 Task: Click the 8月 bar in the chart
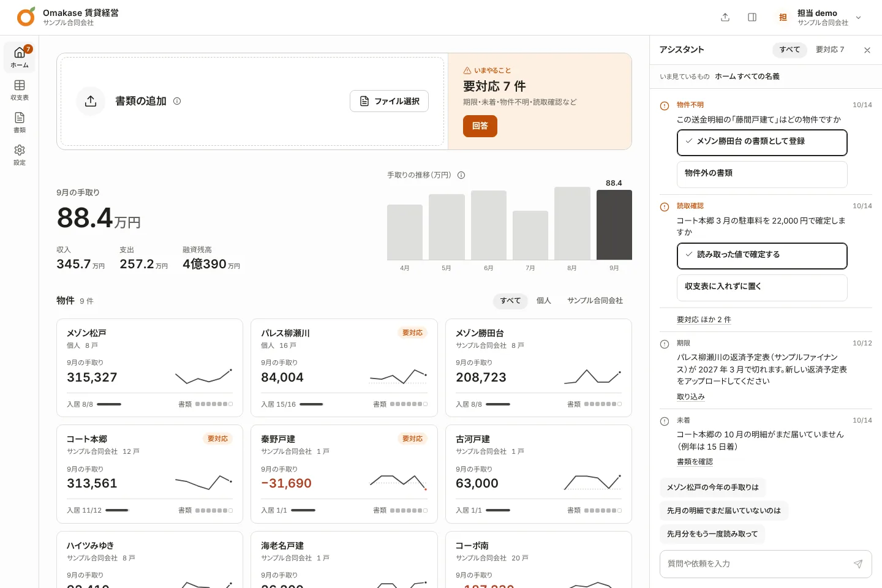coord(572,224)
